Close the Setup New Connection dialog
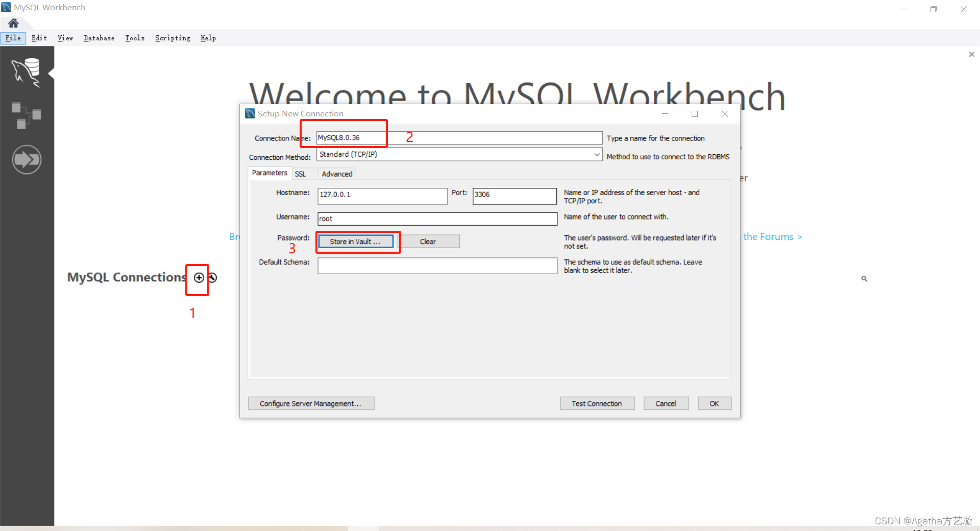 724,114
